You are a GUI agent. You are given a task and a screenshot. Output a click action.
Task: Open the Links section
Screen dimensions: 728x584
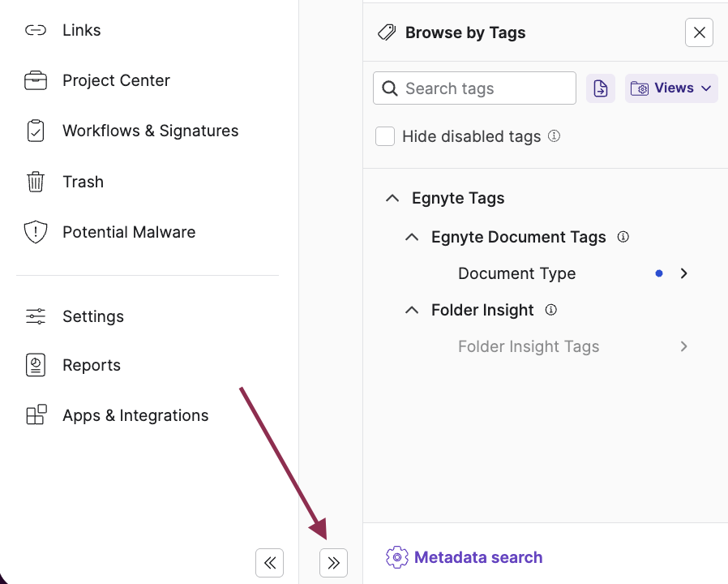[81, 30]
